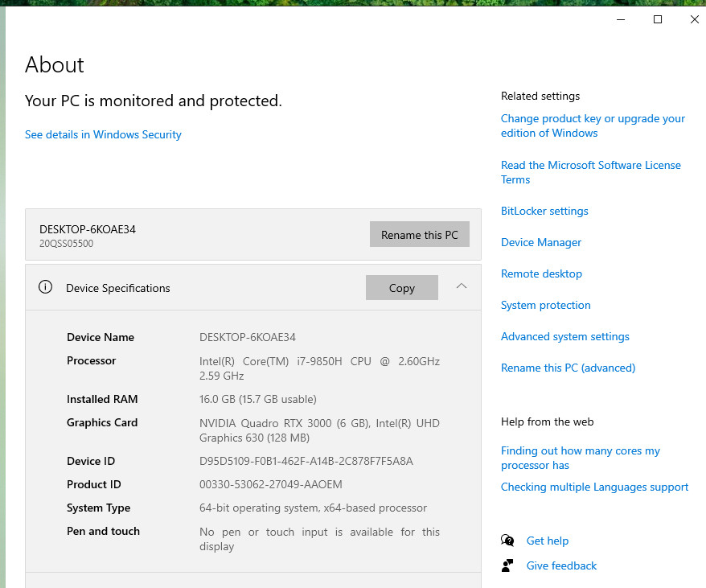
Task: Open Rename this PC (advanced) link
Action: coord(568,368)
